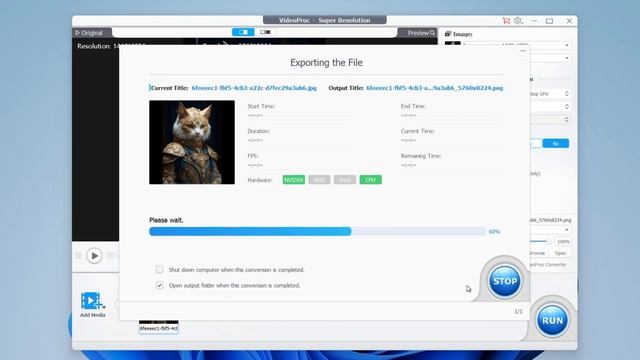Click the previous frame control left of play
640x360 pixels.
pos(78,256)
